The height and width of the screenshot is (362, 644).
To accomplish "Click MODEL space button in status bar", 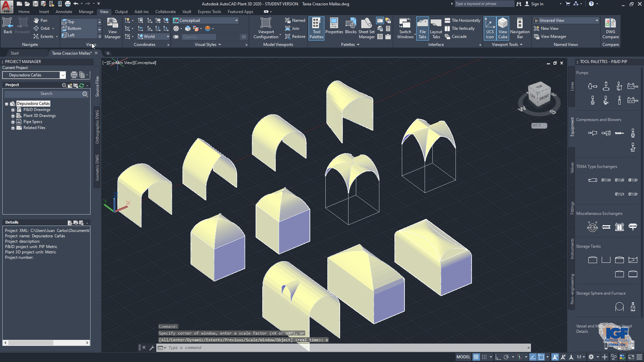I will tap(463, 357).
